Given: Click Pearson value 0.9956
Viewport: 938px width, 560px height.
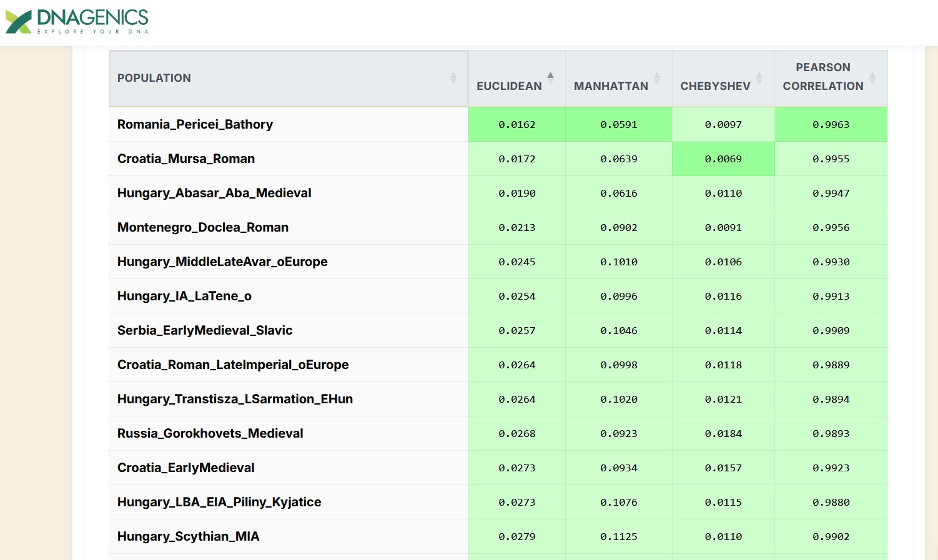Looking at the screenshot, I should click(x=831, y=228).
